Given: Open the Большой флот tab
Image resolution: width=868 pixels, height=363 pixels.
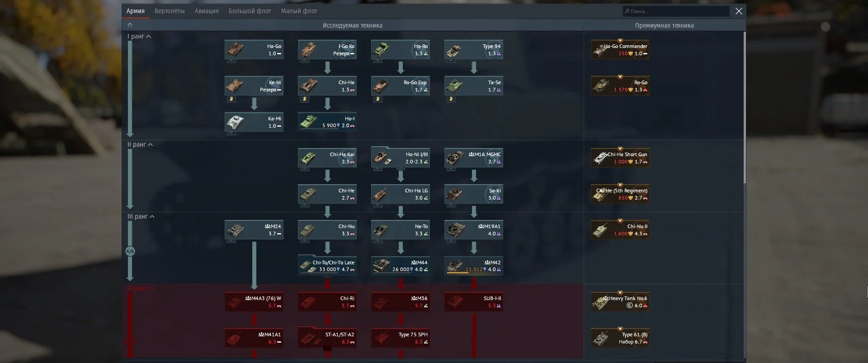Looking at the screenshot, I should click(250, 11).
